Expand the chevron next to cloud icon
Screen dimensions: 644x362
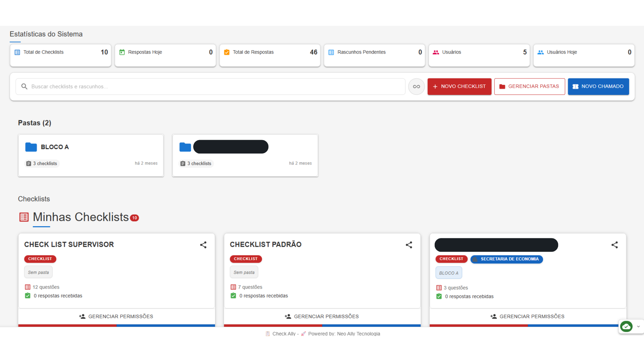point(638,326)
